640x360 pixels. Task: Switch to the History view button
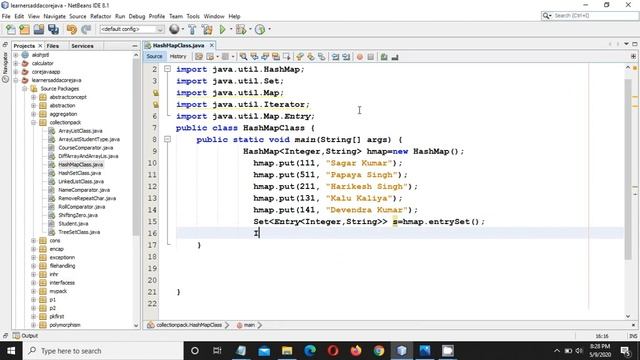pos(178,56)
